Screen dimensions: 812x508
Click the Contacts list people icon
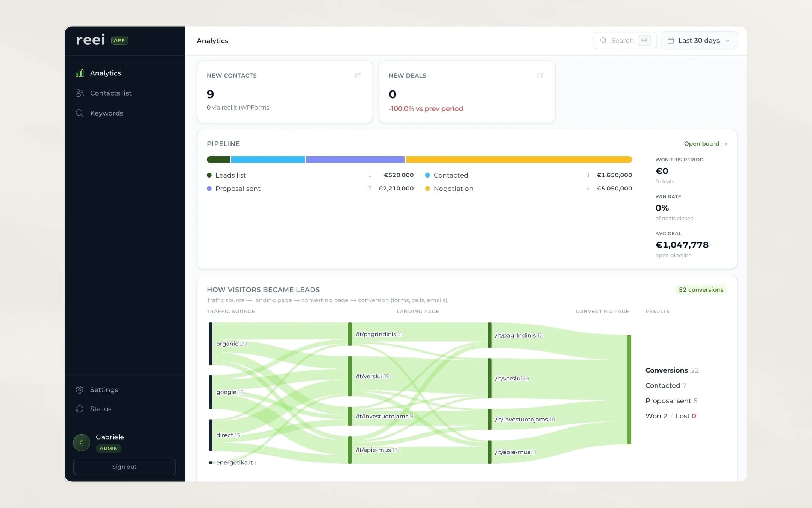point(80,93)
